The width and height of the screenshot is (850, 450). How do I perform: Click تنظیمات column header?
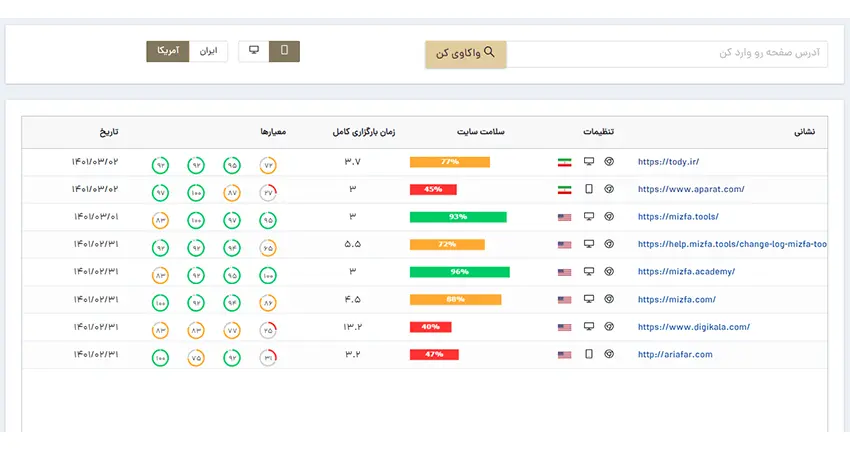pyautogui.click(x=598, y=132)
